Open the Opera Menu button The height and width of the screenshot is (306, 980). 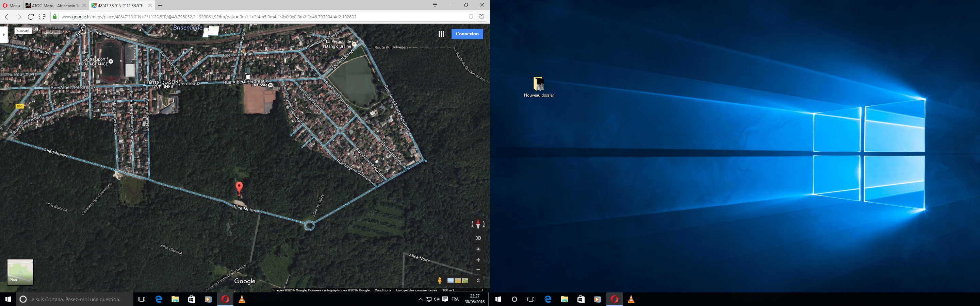click(12, 6)
